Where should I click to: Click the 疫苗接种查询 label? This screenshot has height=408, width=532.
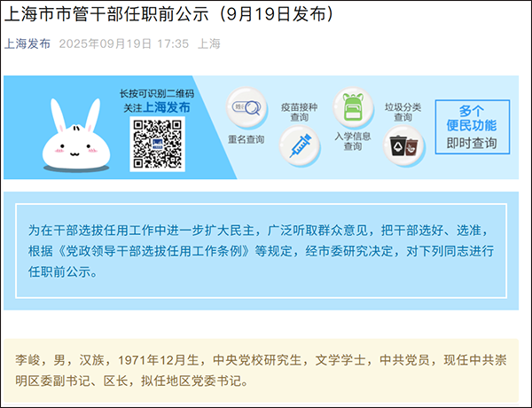[x=299, y=112]
